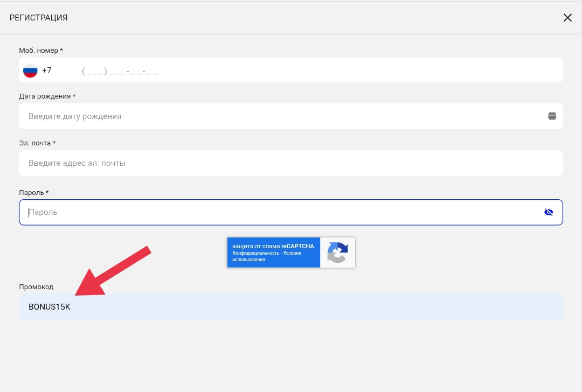This screenshot has width=582, height=392.
Task: Close the registration dialog with X
Action: pos(567,18)
